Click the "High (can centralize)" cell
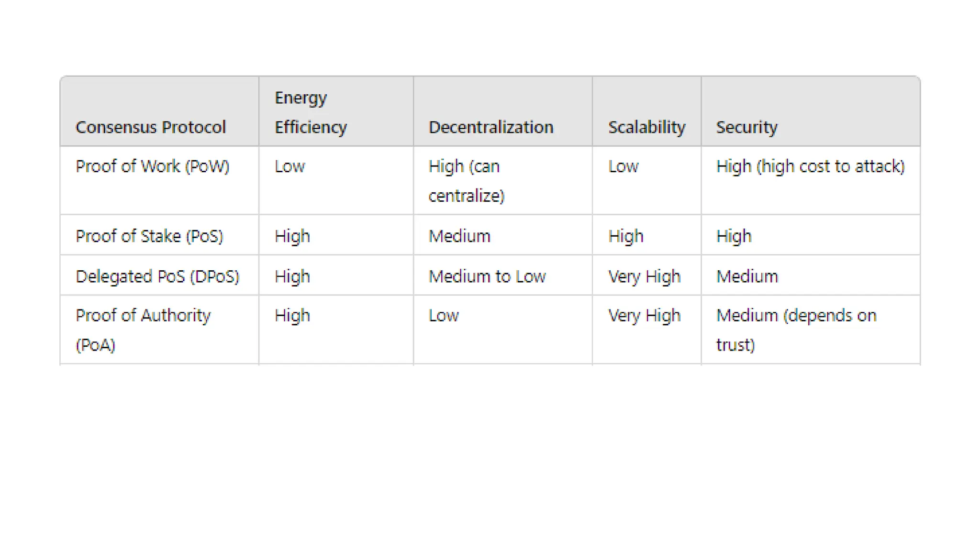Image resolution: width=980 pixels, height=551 pixels. 466,181
